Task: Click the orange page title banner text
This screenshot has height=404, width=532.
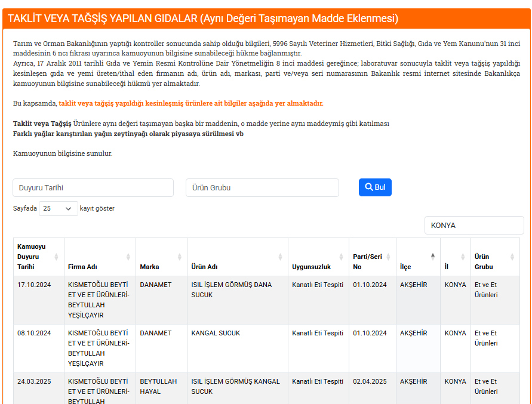Action: point(203,18)
